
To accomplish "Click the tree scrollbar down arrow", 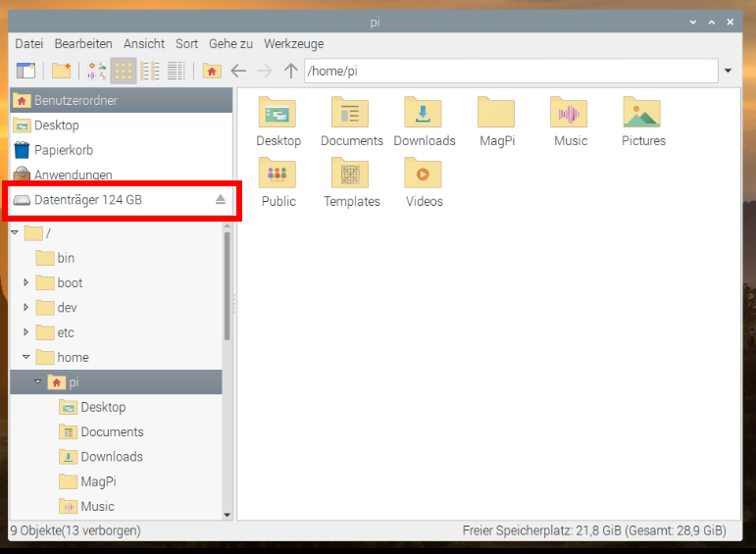I will click(x=227, y=515).
